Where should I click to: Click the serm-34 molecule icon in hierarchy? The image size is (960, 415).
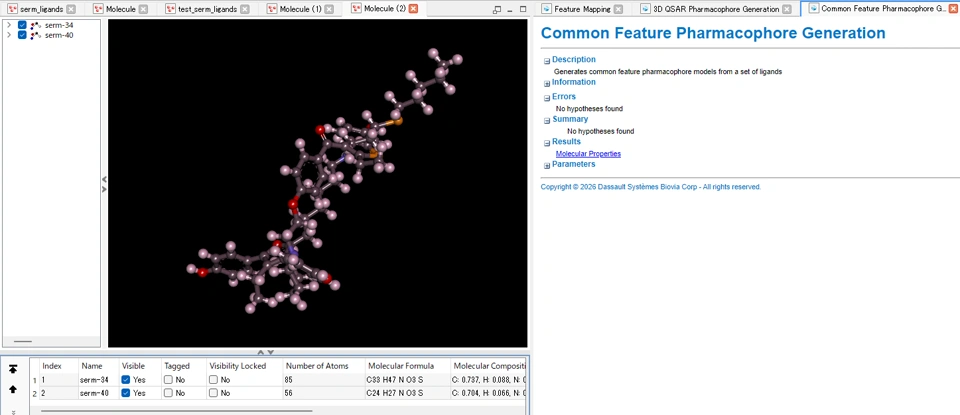coord(36,25)
